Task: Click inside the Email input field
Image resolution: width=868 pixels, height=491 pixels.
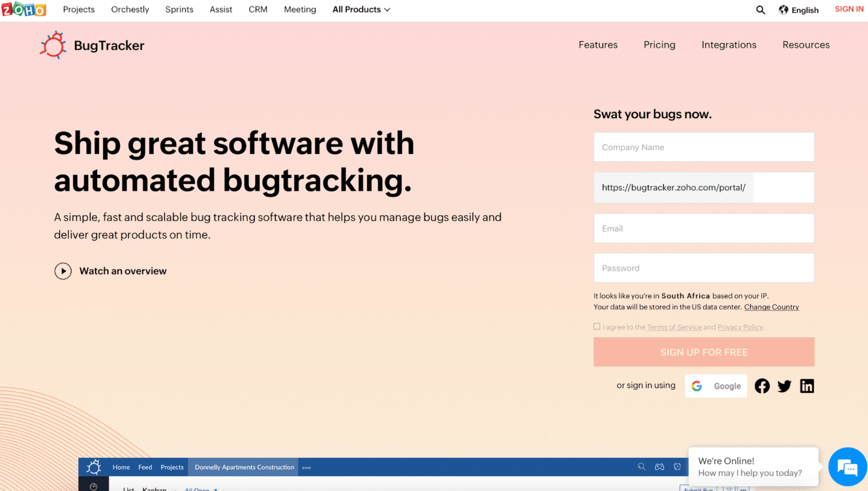Action: tap(704, 228)
